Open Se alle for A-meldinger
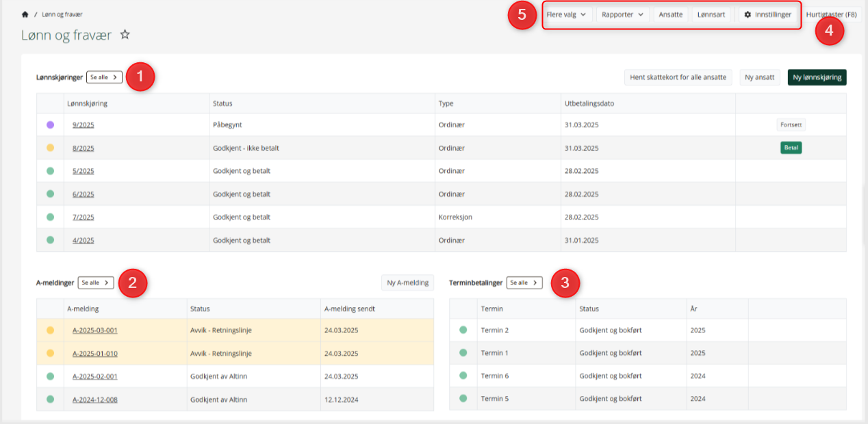 [x=96, y=282]
